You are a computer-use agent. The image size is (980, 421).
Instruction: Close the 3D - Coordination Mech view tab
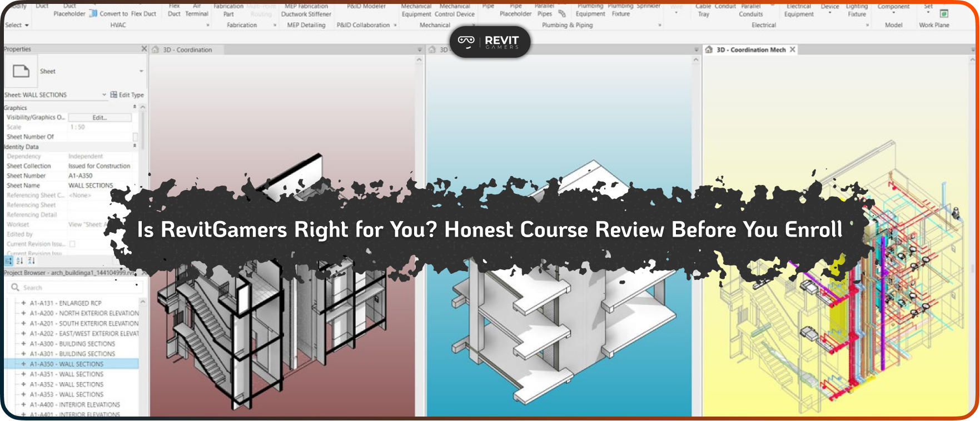point(793,49)
